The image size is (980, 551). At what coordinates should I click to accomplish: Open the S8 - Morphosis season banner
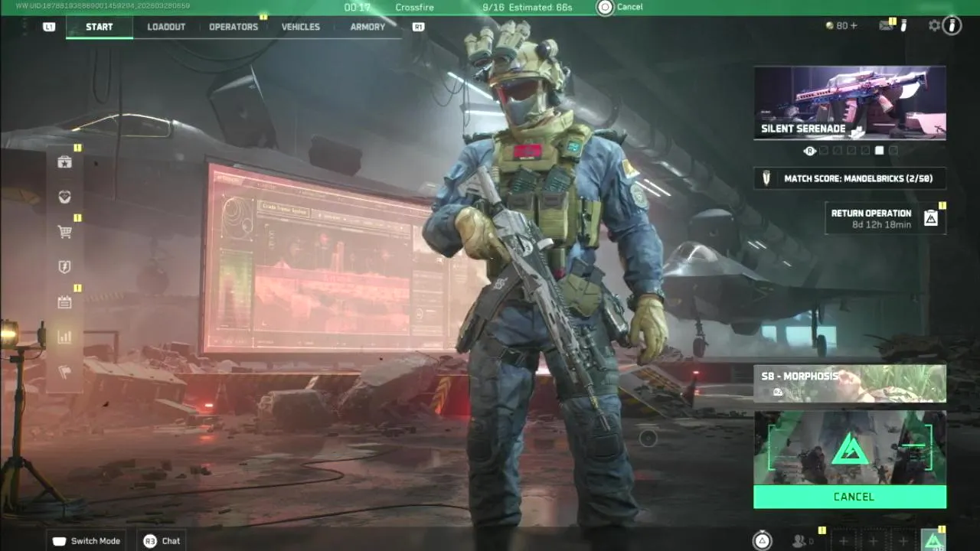pyautogui.click(x=850, y=383)
